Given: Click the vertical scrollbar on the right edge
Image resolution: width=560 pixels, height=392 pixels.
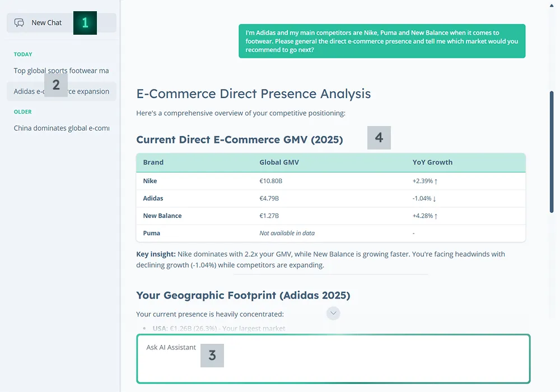Looking at the screenshot, I should click(x=552, y=151).
